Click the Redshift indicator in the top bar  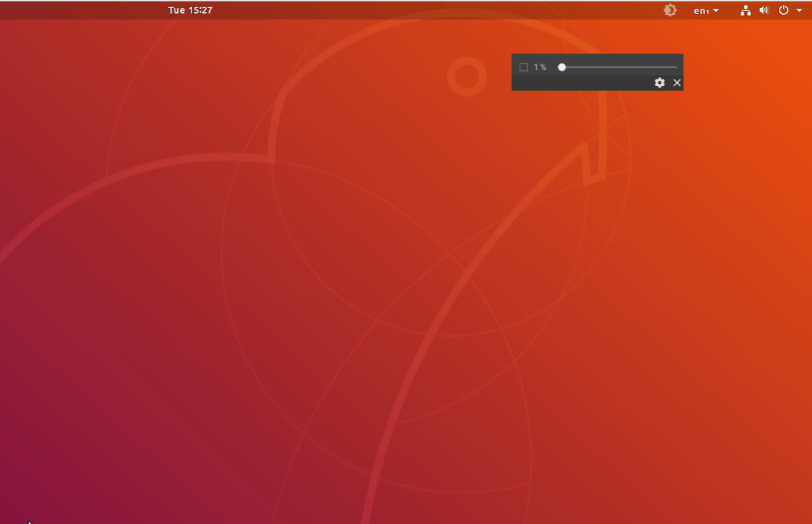point(669,10)
